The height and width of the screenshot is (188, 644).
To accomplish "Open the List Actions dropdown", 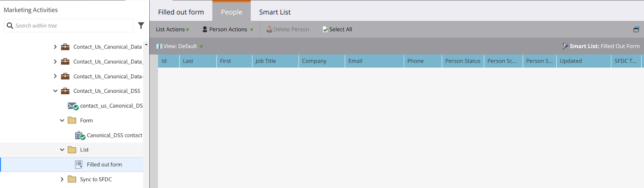I will (172, 29).
